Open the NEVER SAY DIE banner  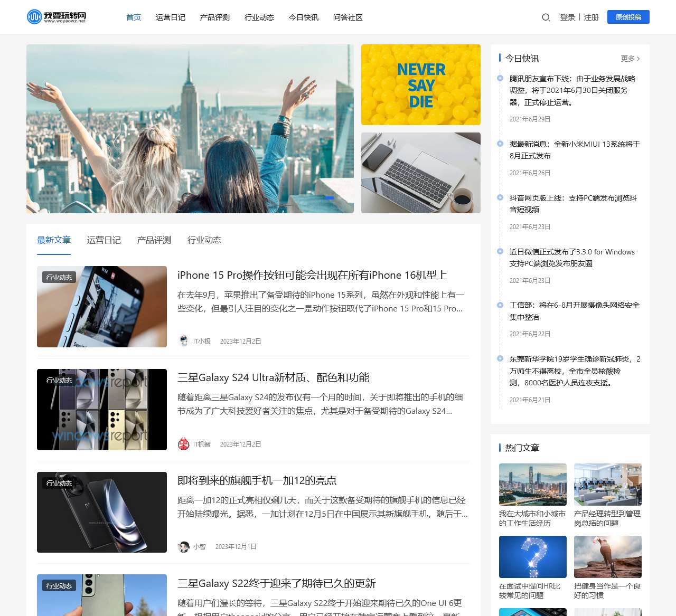point(421,84)
